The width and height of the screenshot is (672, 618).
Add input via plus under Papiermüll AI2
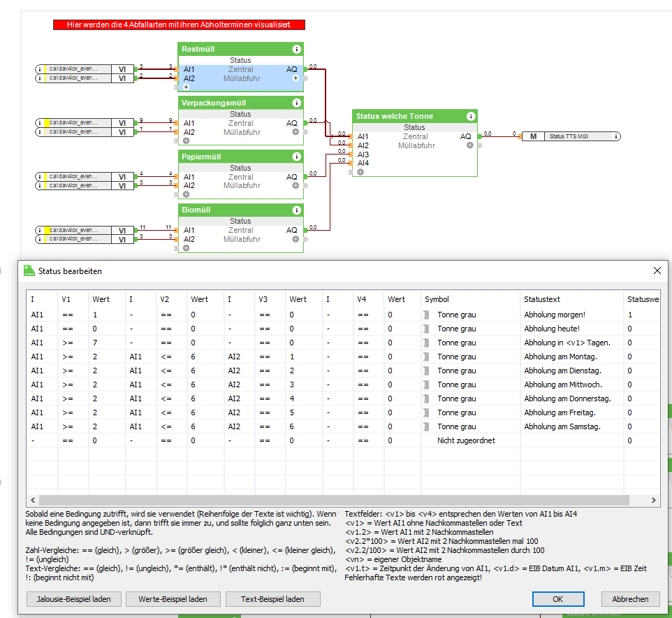coord(186,194)
